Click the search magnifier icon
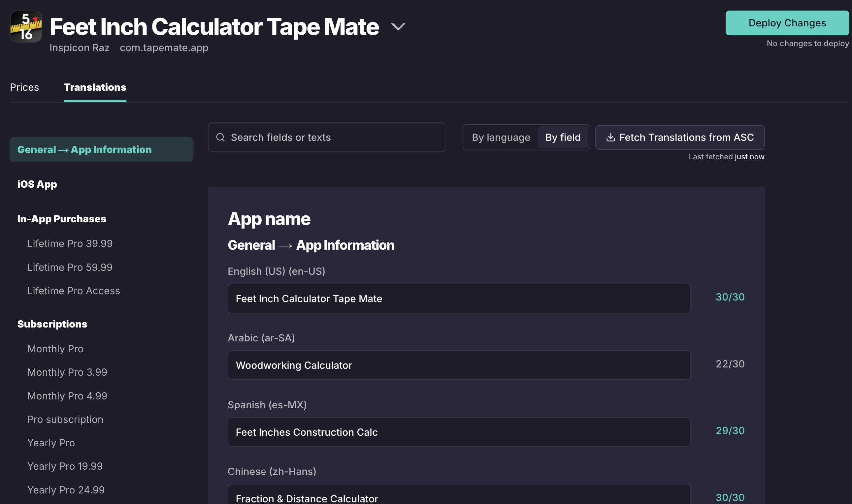The width and height of the screenshot is (852, 504). tap(220, 137)
